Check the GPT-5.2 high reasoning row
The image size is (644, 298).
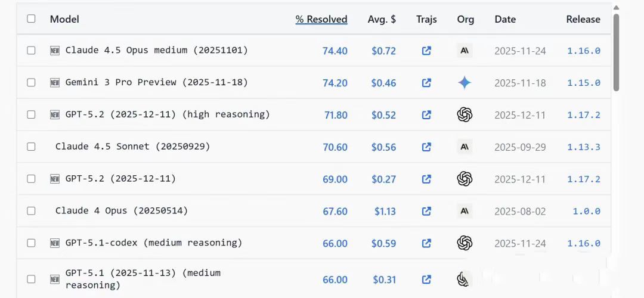click(31, 114)
